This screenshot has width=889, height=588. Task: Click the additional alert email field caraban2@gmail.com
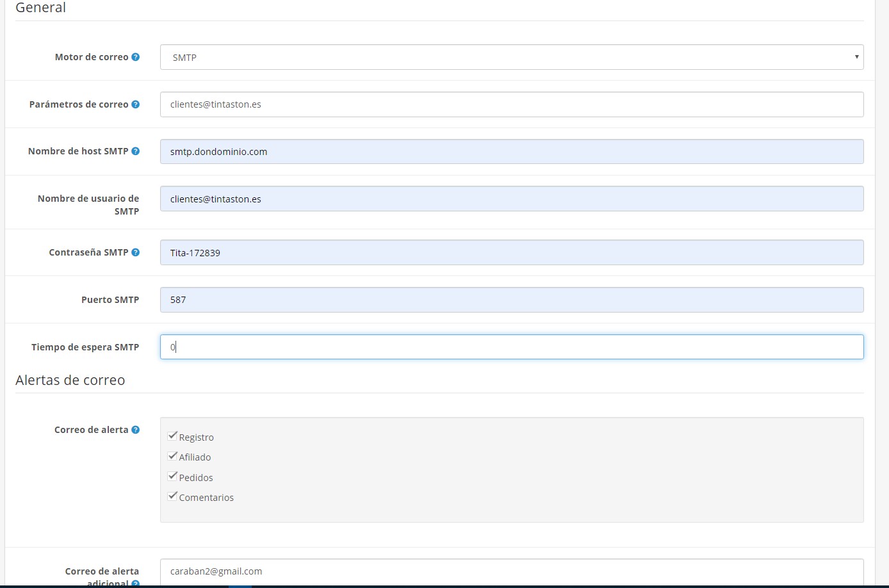(512, 572)
